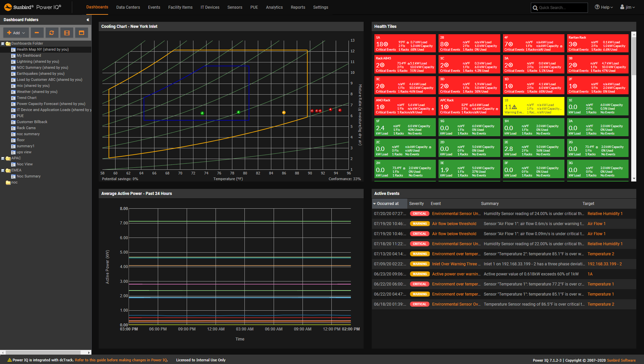Click the magnifier icon in Quick Search
Viewport: 644px width, 364px height.
click(x=536, y=7)
